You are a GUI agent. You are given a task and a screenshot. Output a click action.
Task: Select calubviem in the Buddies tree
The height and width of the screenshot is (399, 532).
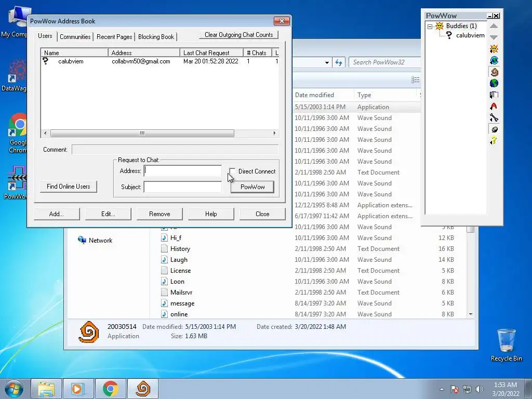(x=470, y=35)
